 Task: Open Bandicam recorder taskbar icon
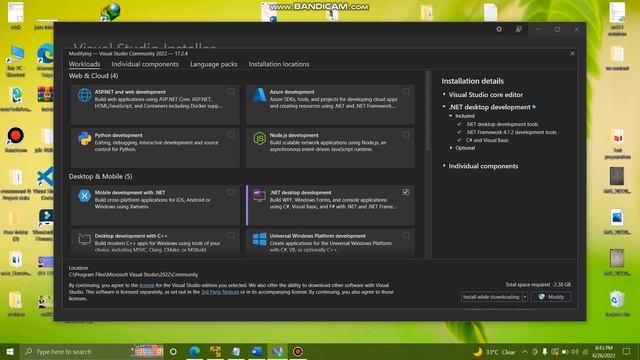[298, 351]
